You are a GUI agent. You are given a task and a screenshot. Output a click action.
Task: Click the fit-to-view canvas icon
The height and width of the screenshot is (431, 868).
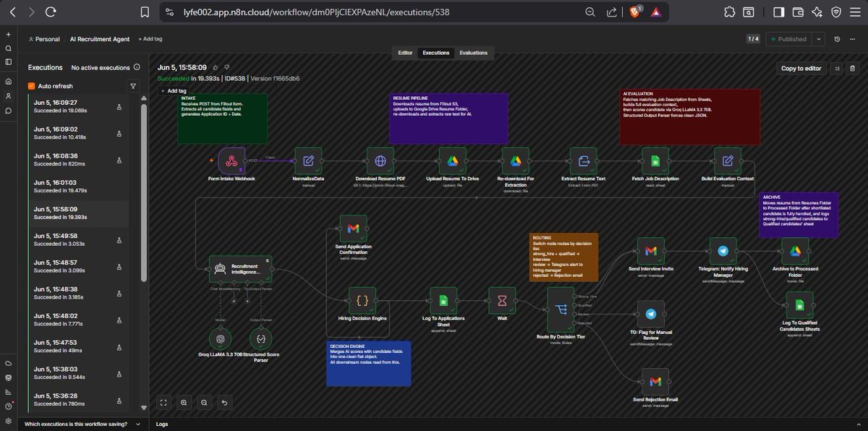click(163, 402)
